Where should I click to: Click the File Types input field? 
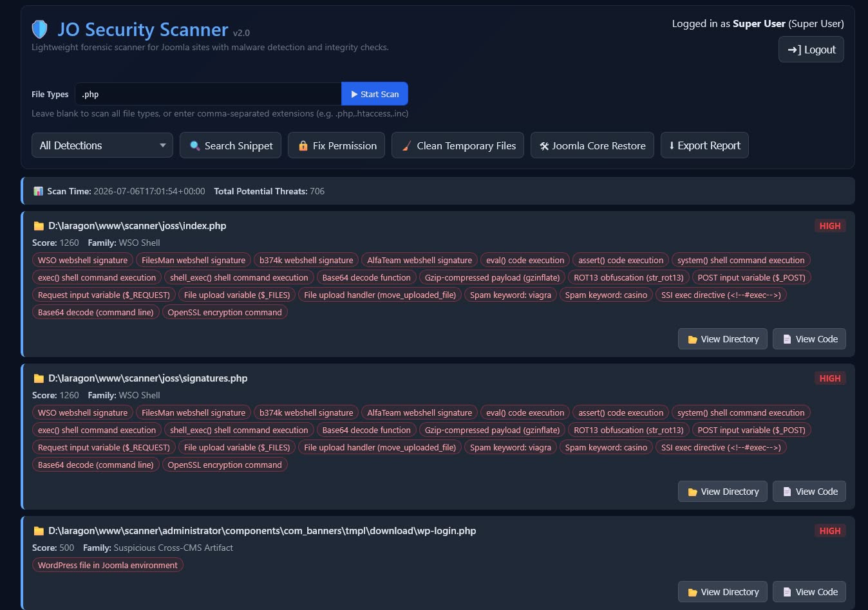click(x=208, y=94)
